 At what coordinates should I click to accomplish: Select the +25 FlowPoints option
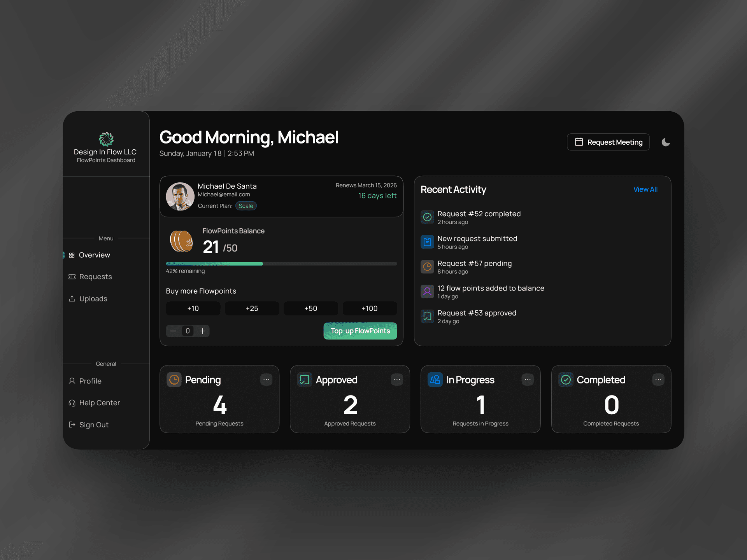click(x=252, y=308)
